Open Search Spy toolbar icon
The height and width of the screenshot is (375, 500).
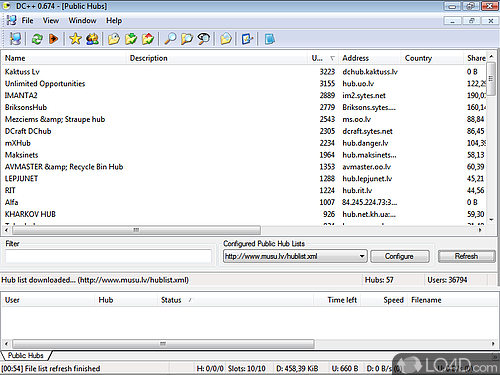coord(204,39)
